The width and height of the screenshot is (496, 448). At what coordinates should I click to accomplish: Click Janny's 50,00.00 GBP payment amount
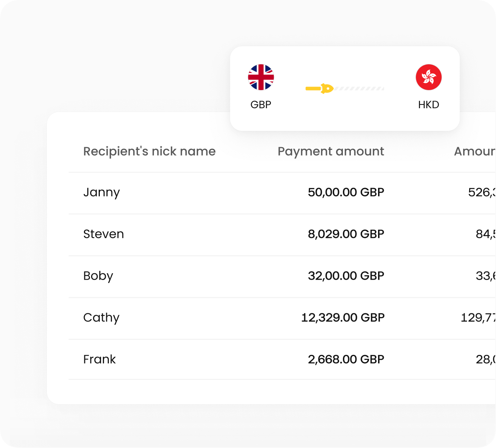346,192
